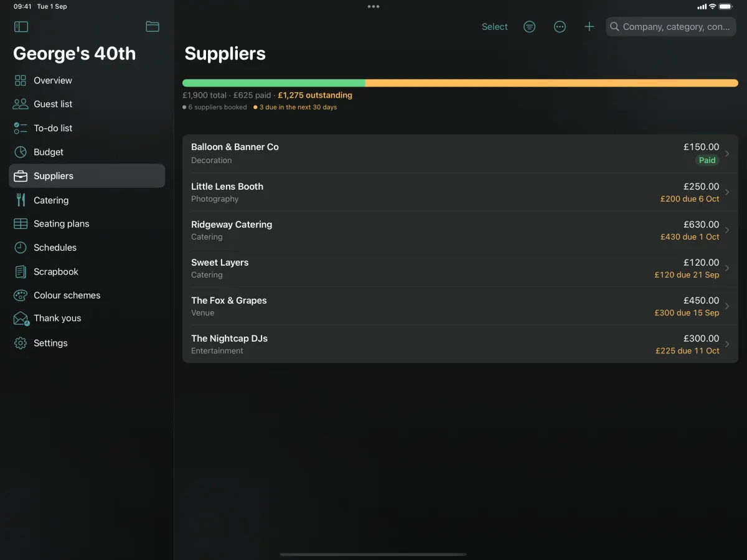This screenshot has width=747, height=560.
Task: Click "£1,275 outstanding" summary text
Action: [315, 95]
